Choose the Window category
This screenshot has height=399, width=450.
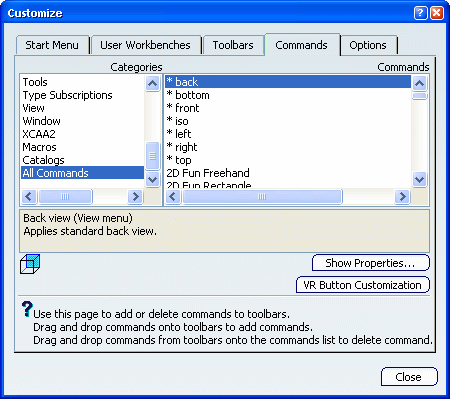82,121
